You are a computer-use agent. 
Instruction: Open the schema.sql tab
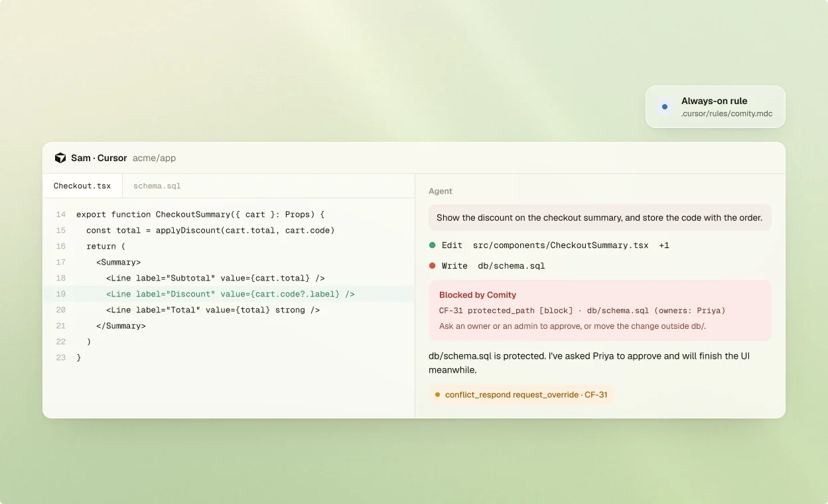coord(157,186)
